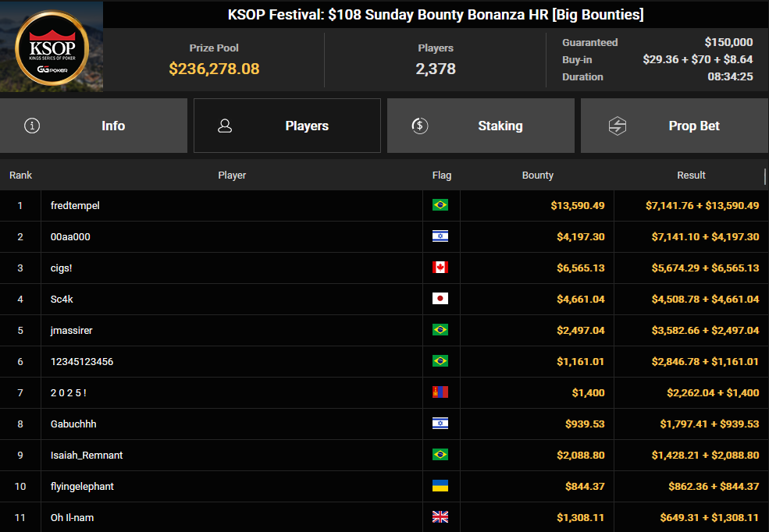
Task: Click the Info circle icon
Action: pos(32,126)
